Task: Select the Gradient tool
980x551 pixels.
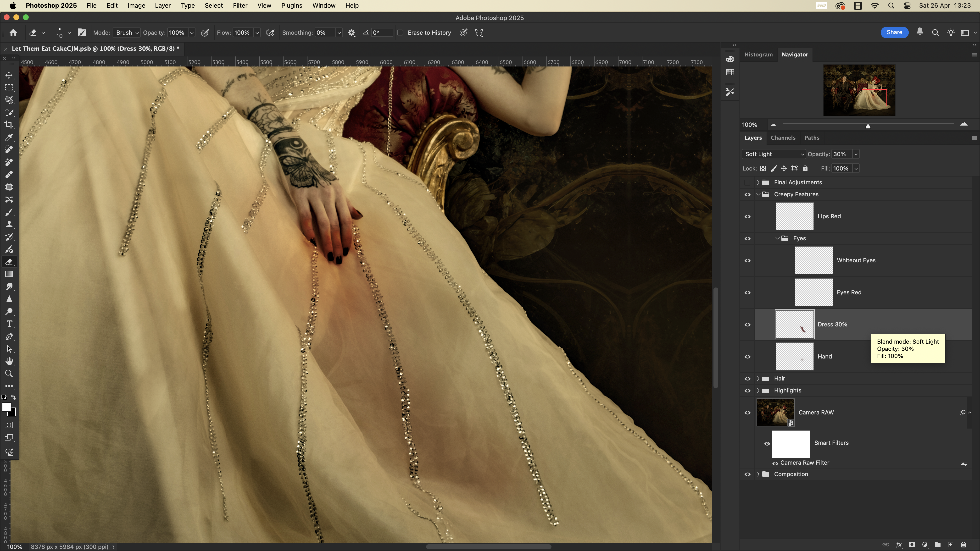Action: point(9,274)
